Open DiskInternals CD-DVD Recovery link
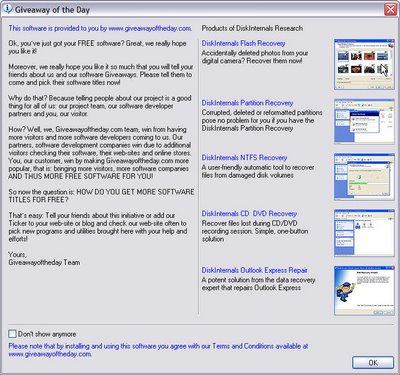 click(249, 213)
